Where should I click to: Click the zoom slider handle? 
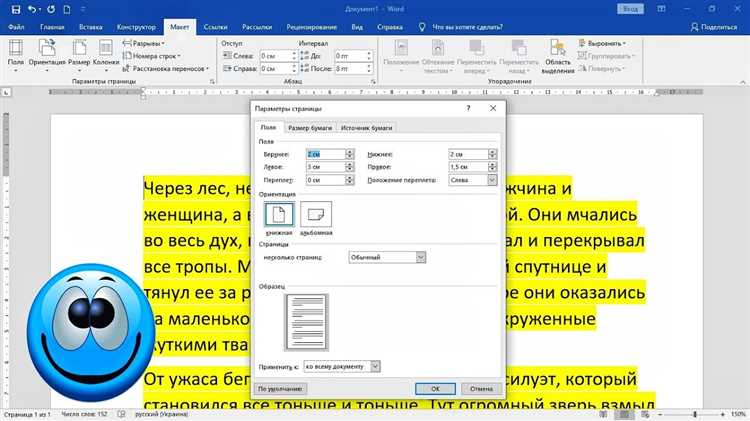(x=695, y=414)
